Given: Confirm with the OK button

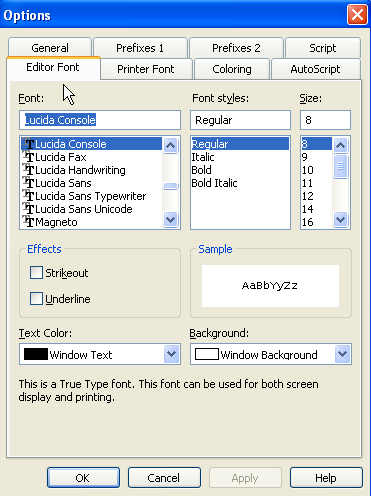Looking at the screenshot, I should pyautogui.click(x=83, y=478).
